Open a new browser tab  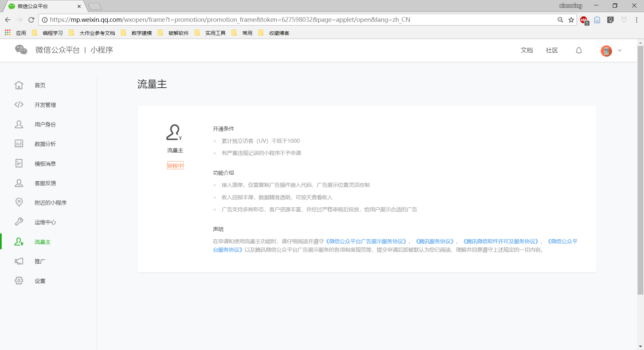coord(95,6)
